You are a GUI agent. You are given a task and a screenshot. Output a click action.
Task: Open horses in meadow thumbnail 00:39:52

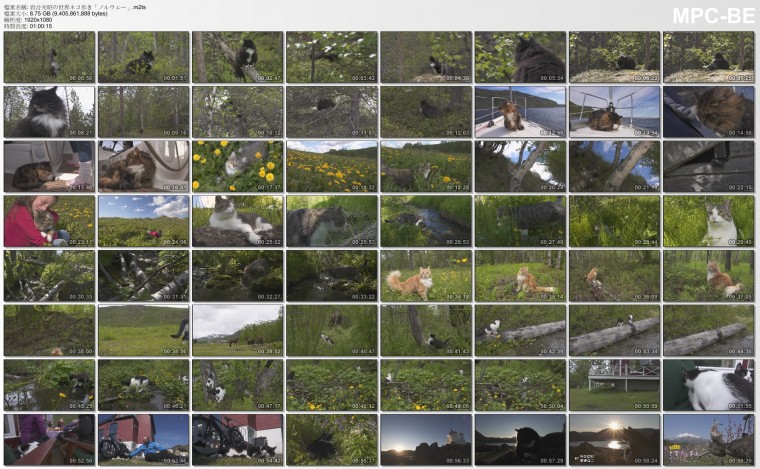[x=238, y=330]
